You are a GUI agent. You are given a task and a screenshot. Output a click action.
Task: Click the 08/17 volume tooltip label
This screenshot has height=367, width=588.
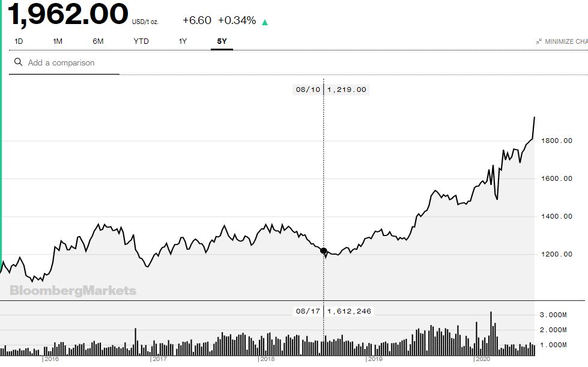click(333, 311)
